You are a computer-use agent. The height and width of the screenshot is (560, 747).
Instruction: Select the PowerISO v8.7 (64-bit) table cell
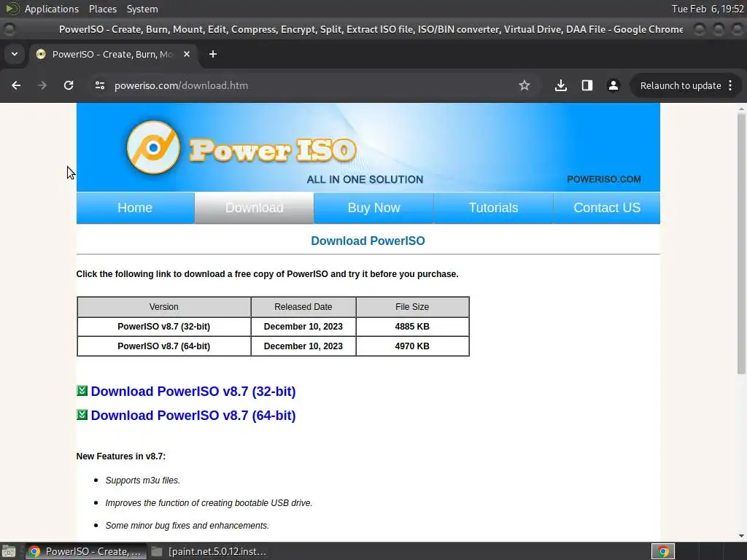(x=164, y=346)
